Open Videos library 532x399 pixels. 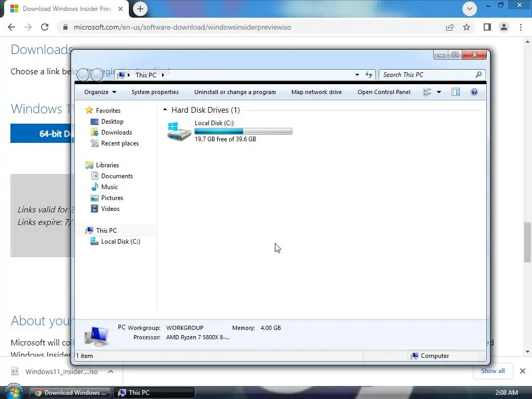pos(110,209)
